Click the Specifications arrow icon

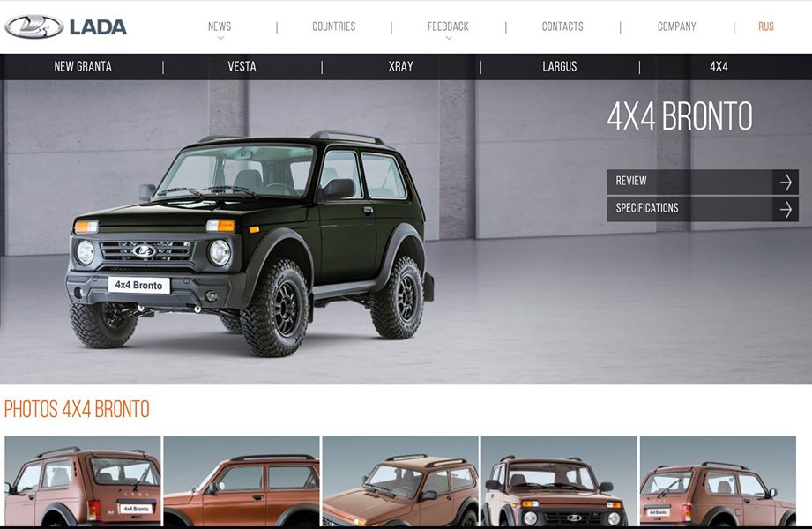[786, 209]
